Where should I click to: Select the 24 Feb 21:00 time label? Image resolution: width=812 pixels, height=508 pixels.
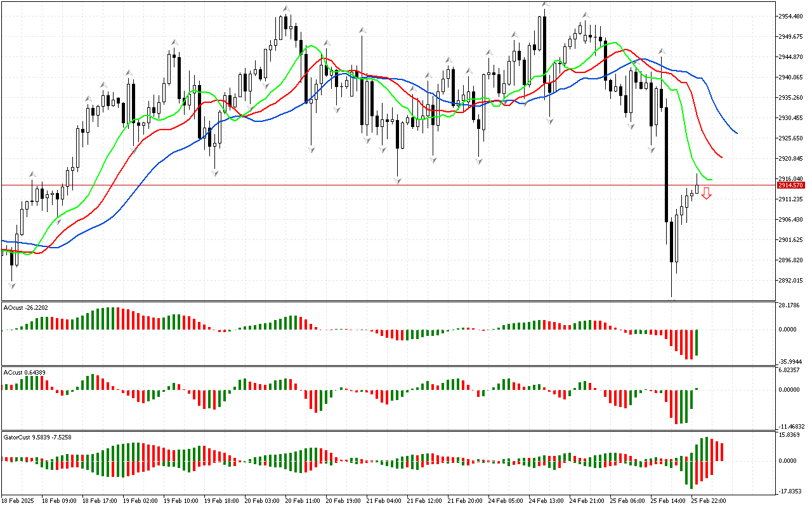[x=586, y=501]
